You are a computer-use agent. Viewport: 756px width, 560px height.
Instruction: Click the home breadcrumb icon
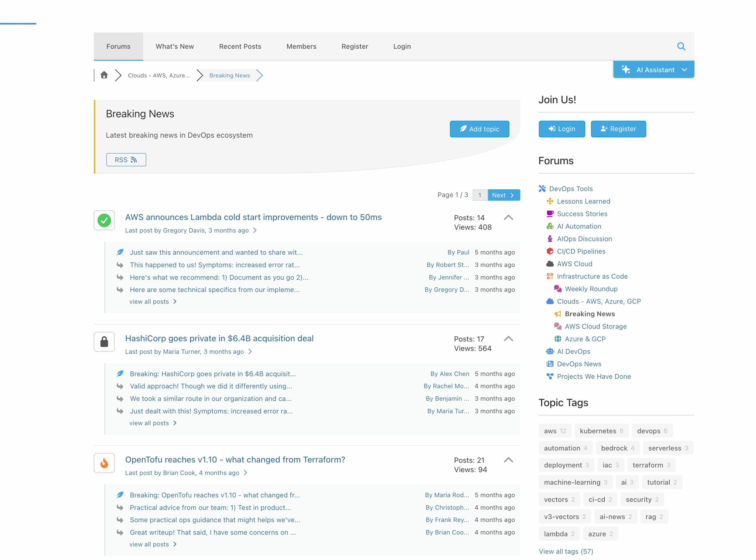point(104,75)
